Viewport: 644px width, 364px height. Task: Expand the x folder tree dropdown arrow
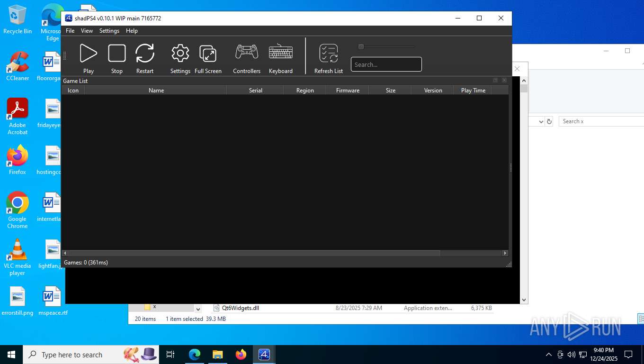point(198,309)
